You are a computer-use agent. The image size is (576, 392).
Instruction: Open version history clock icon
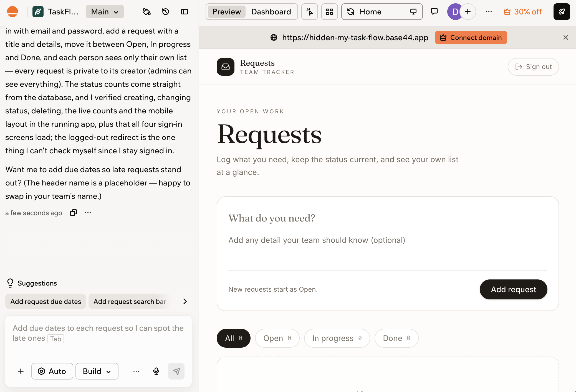pyautogui.click(x=166, y=12)
